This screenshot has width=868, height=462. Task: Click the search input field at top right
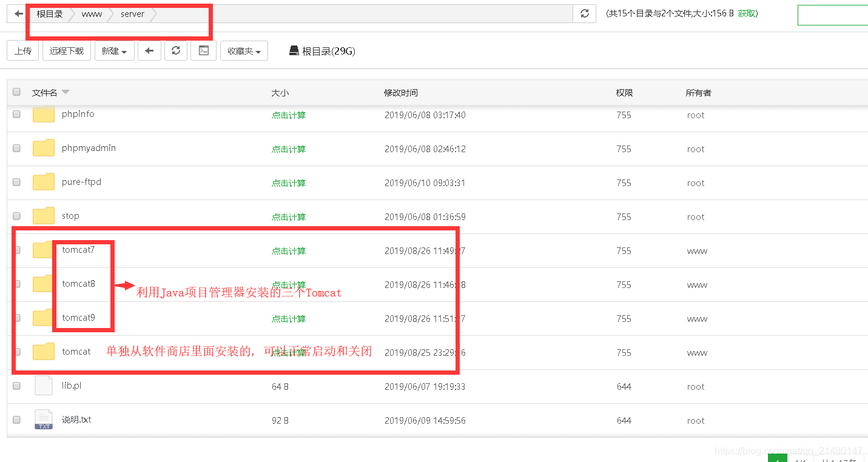pos(833,15)
